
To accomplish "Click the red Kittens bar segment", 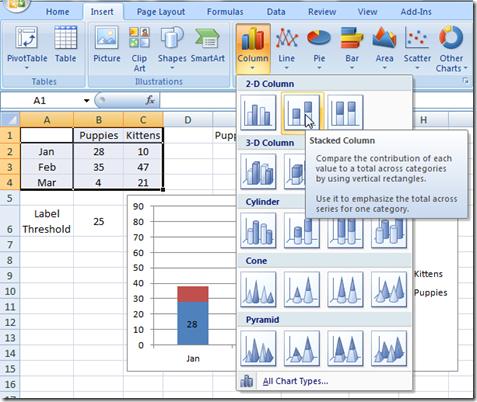I will tap(193, 294).
